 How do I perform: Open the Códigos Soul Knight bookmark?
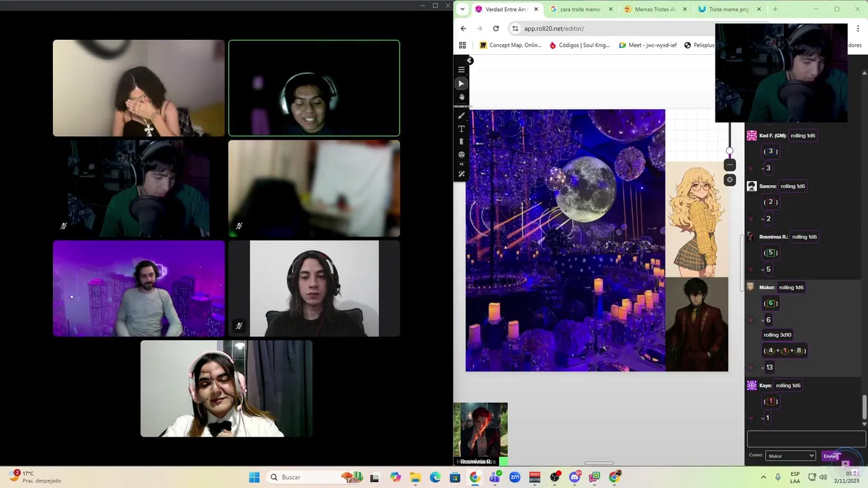(580, 45)
